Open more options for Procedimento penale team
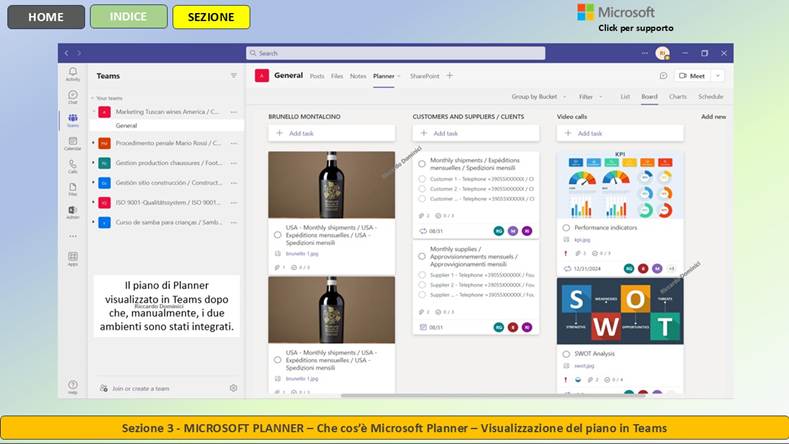 coord(233,143)
